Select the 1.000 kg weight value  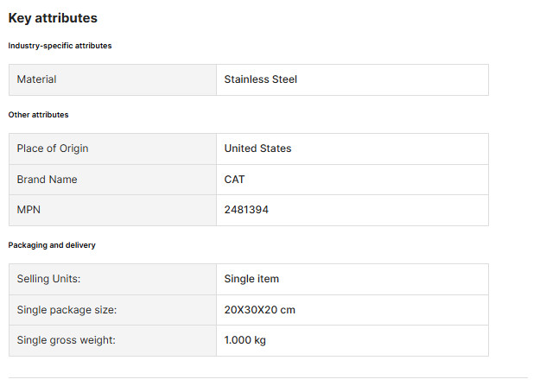click(244, 340)
